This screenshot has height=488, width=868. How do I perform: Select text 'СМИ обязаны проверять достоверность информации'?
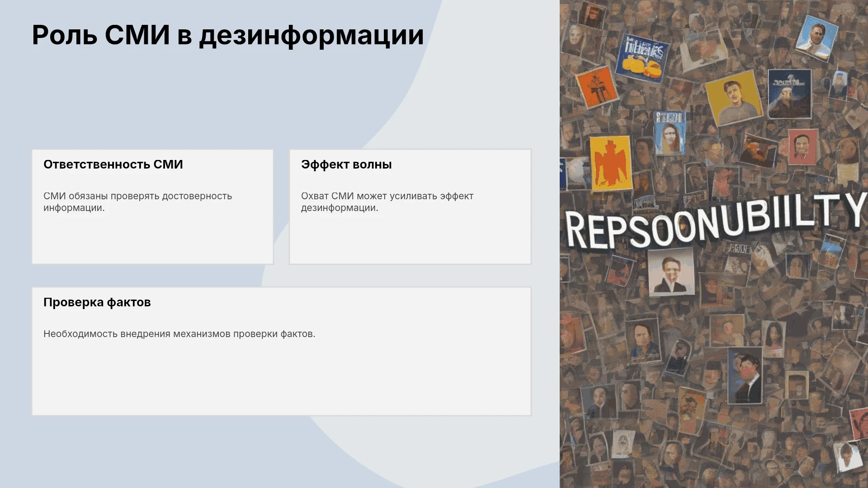tap(137, 202)
